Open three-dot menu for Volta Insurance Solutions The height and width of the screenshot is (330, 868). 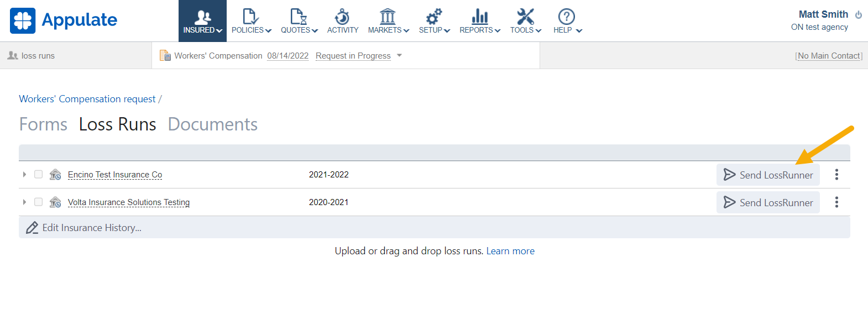pos(836,202)
